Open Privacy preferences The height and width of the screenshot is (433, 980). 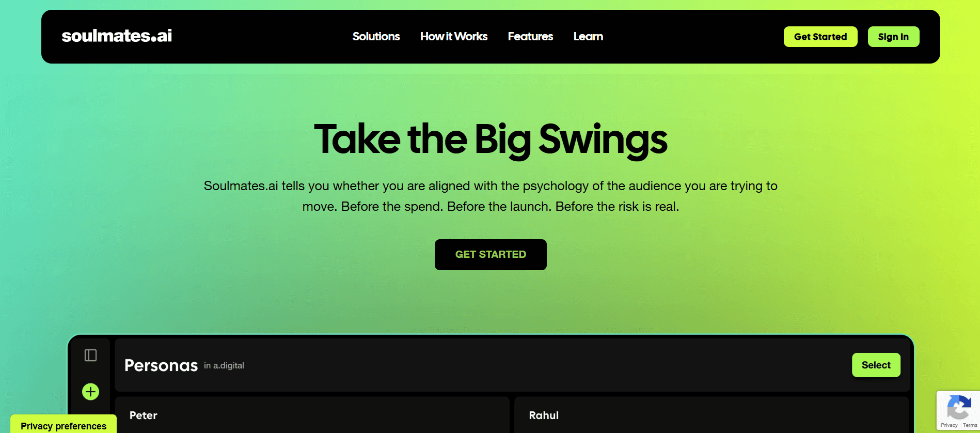tap(64, 425)
